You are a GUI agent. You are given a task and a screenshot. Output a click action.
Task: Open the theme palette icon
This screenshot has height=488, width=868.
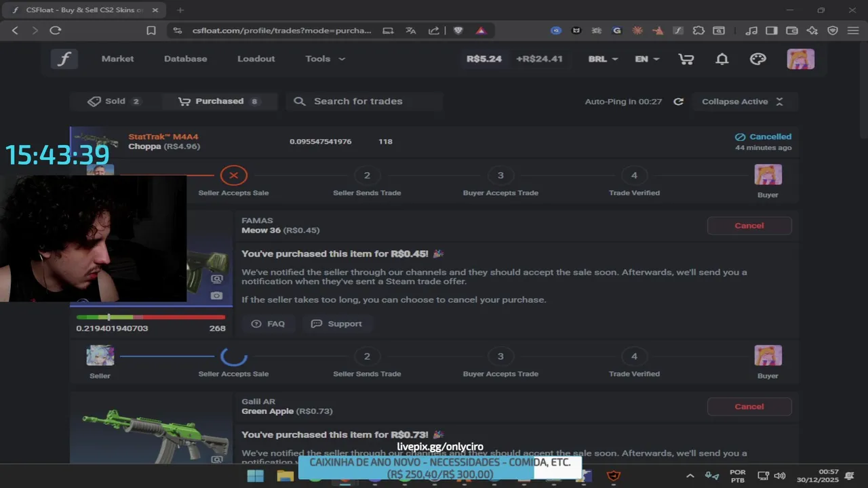point(758,59)
